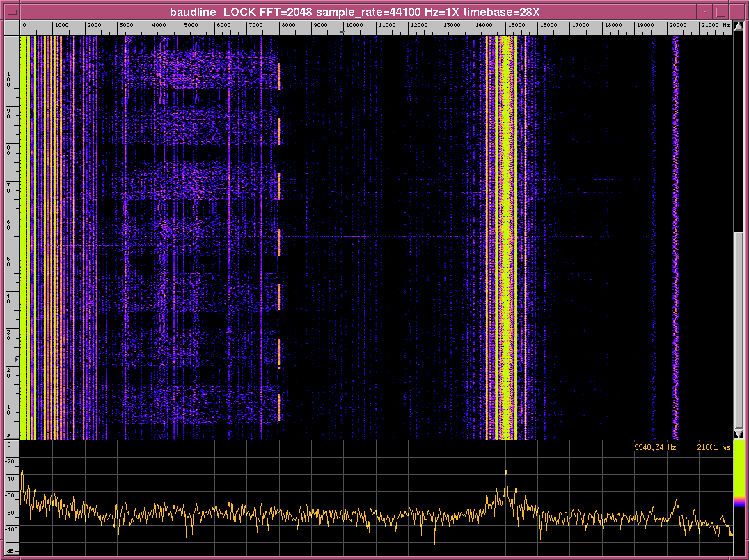Viewport: 749px width, 560px height.
Task: Click the horizontal cursor line in spectrogram
Action: (377, 216)
